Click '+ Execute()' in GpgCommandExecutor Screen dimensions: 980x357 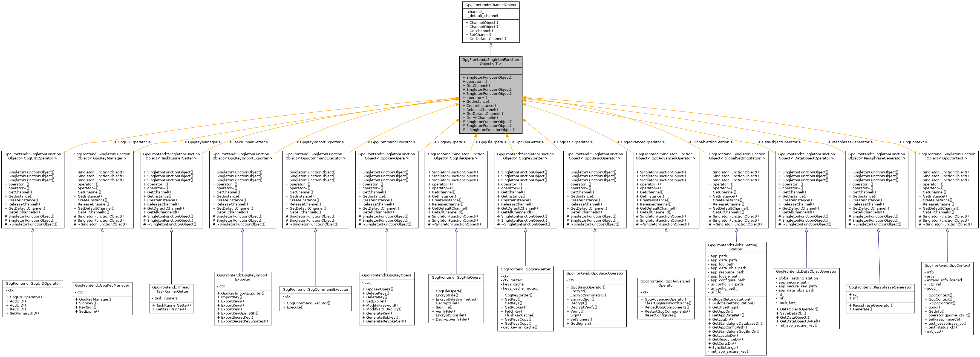point(293,307)
